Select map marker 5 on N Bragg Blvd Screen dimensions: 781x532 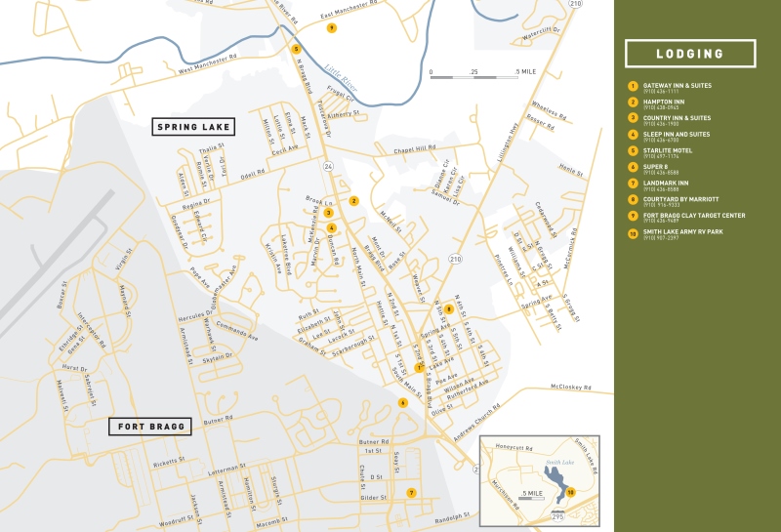297,49
